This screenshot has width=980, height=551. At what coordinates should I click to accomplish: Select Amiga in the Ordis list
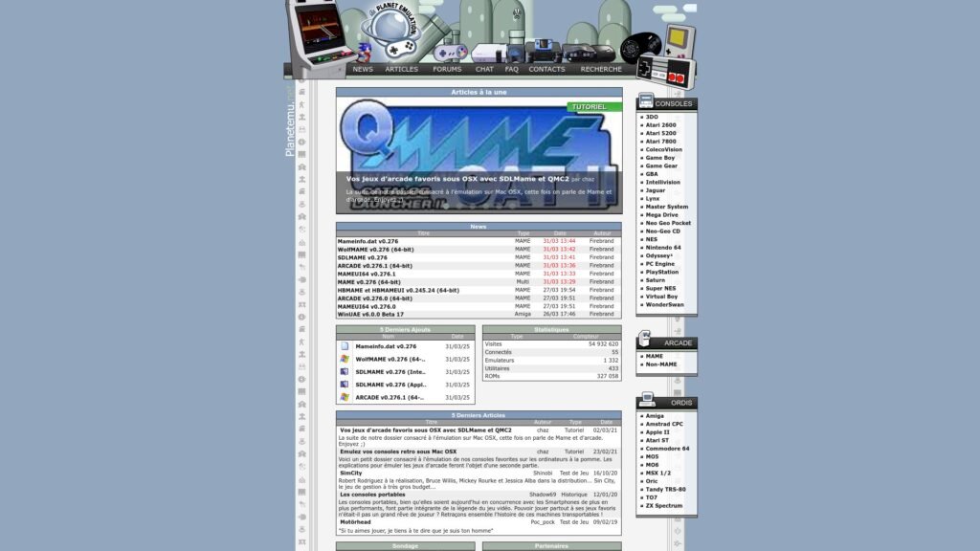coord(655,415)
